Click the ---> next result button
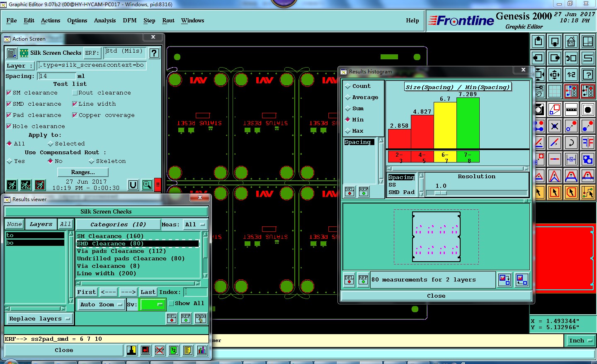597x364 pixels. pyautogui.click(x=129, y=292)
